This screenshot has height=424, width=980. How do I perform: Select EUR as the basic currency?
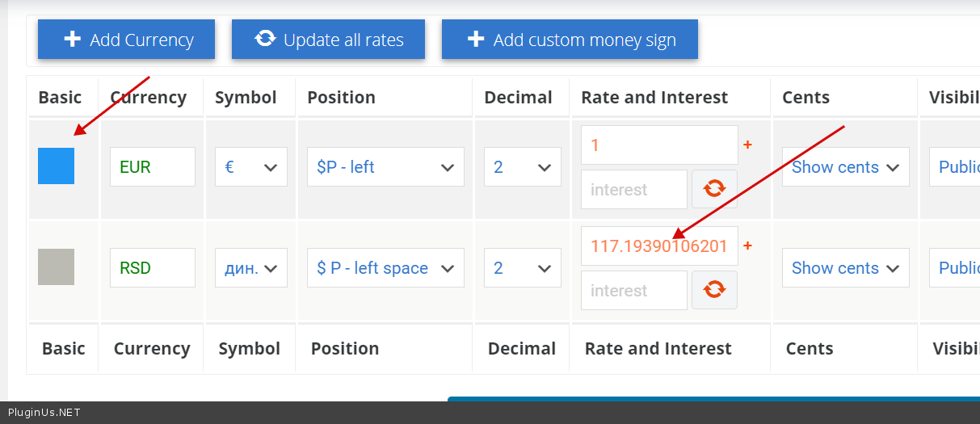(56, 166)
